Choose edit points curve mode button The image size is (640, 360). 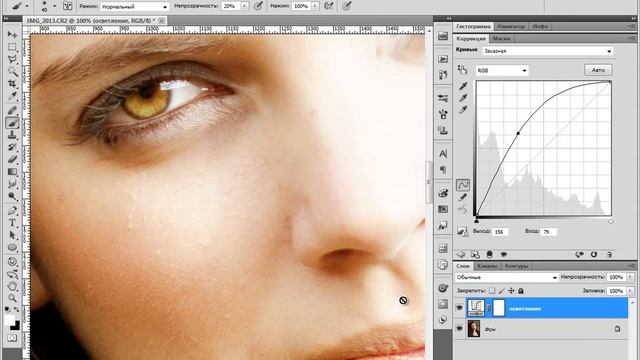[463, 185]
